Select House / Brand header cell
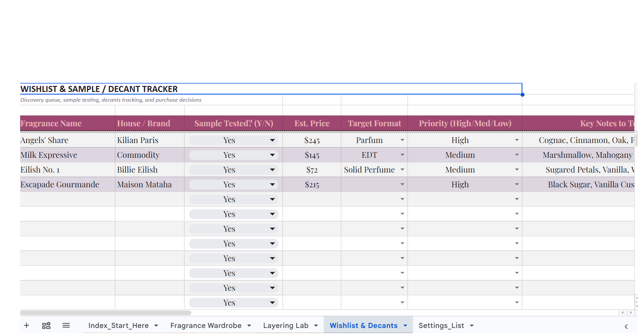This screenshot has width=644, height=334. click(x=150, y=123)
